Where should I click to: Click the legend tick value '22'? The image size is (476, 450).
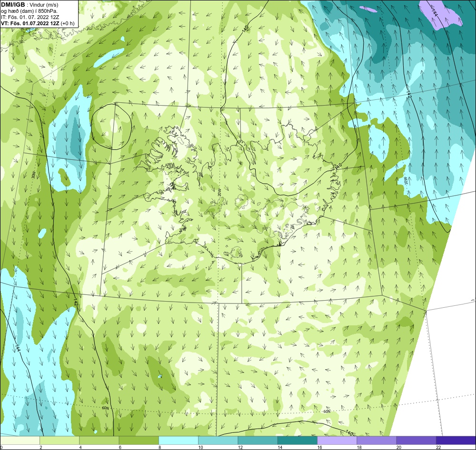pyautogui.click(x=438, y=447)
